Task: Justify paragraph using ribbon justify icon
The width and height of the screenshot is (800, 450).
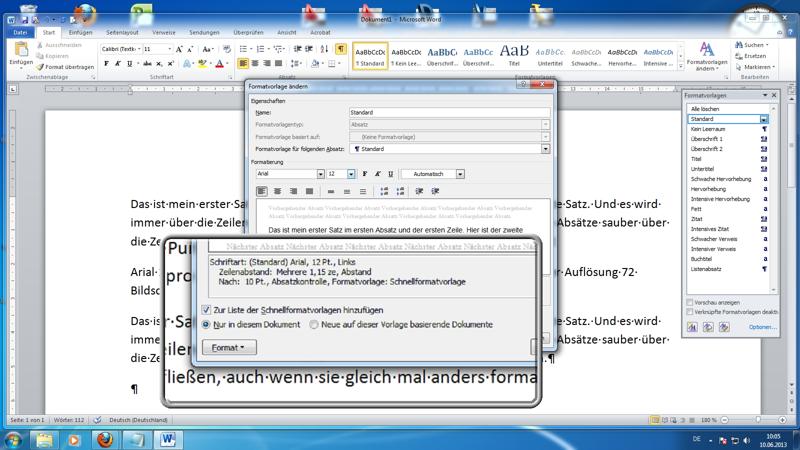Action: [x=279, y=64]
